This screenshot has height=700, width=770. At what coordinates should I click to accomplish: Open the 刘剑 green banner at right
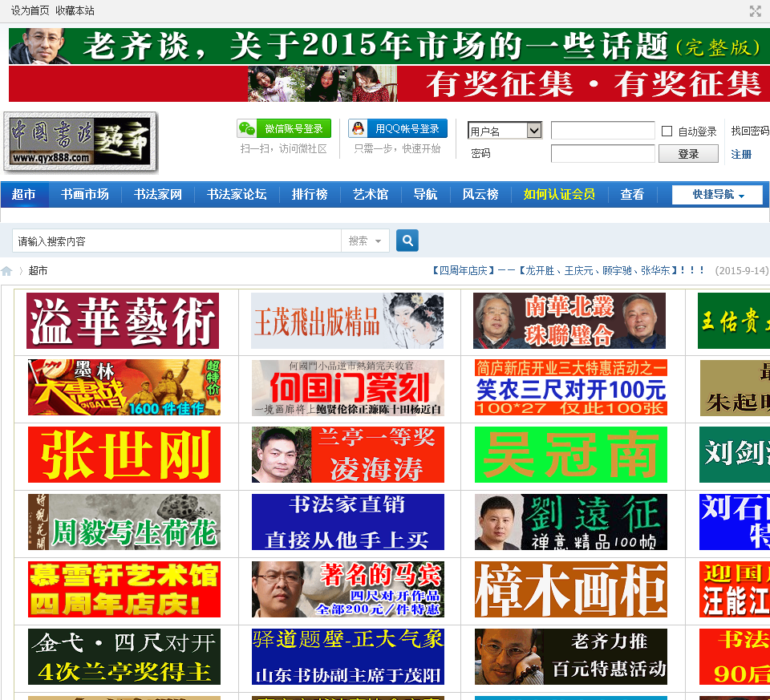tap(735, 455)
